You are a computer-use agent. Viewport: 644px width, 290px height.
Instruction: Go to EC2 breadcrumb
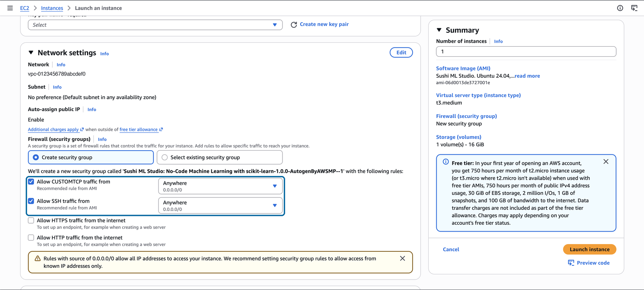25,8
